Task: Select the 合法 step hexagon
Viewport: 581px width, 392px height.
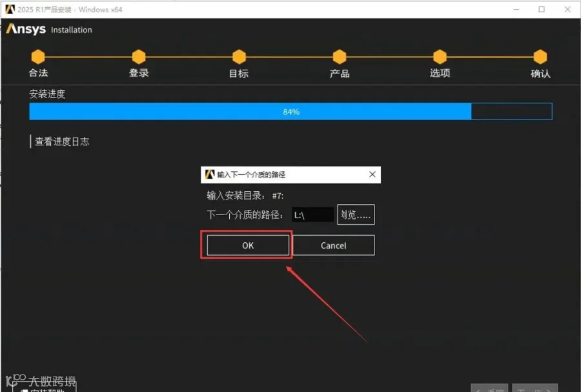Action: (38, 57)
